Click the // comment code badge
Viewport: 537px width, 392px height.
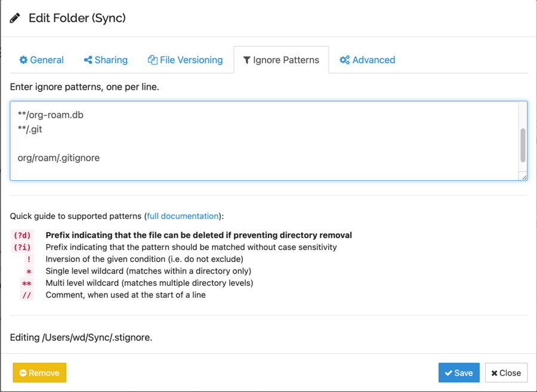tap(26, 295)
